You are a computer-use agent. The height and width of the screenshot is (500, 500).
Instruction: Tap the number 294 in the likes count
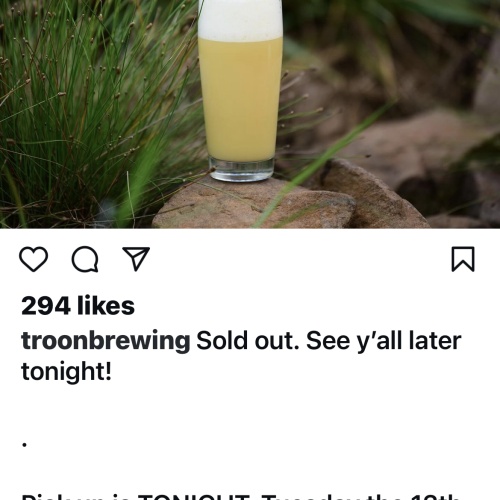pos(46,306)
